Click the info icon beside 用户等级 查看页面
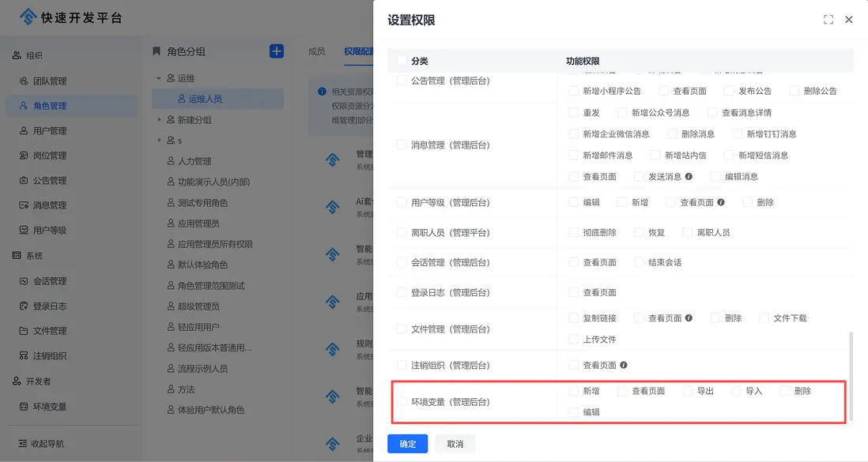868x462 pixels. (721, 202)
